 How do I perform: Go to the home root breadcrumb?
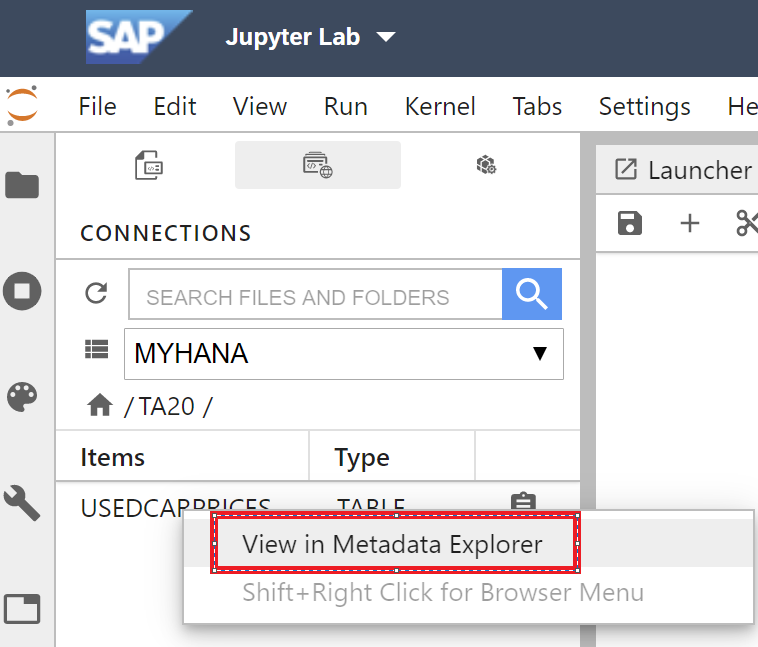[x=100, y=405]
